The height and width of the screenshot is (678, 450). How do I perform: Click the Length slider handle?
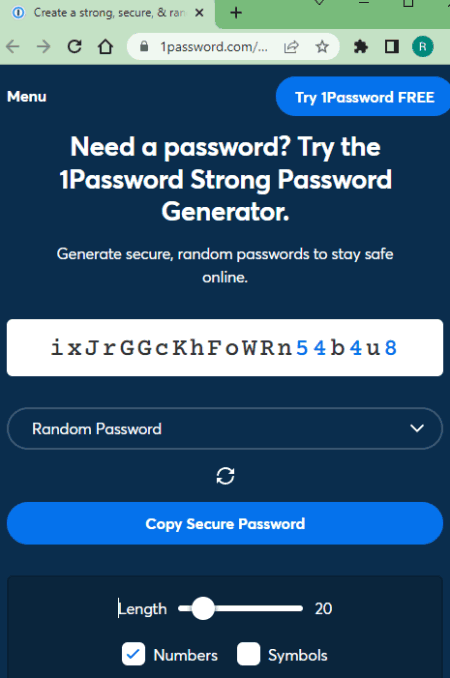(x=203, y=608)
